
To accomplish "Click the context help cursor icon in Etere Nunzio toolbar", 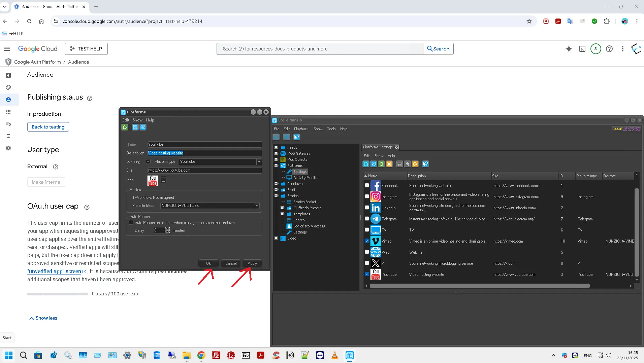I will click(x=296, y=137).
